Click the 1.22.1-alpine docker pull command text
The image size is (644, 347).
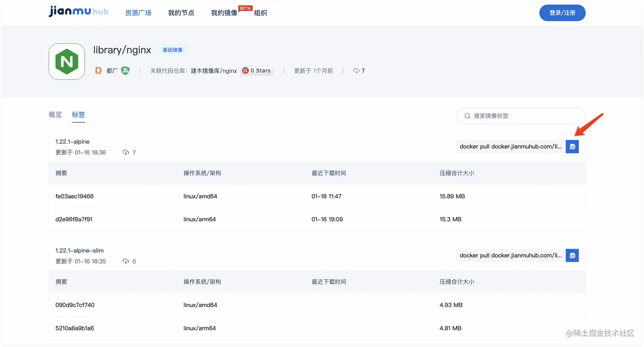click(x=511, y=147)
